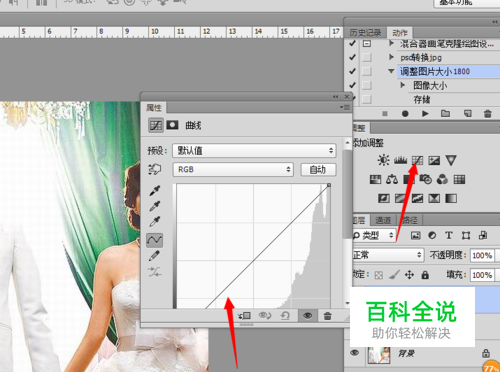Add a Photo Filter adjustment (camera icon)
500x372 pixels.
426,180
